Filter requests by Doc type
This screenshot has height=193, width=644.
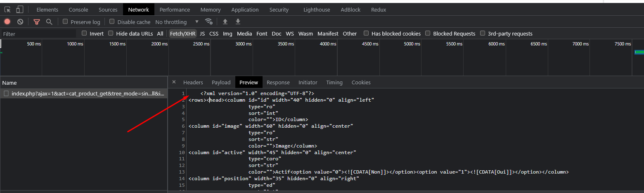(x=277, y=33)
